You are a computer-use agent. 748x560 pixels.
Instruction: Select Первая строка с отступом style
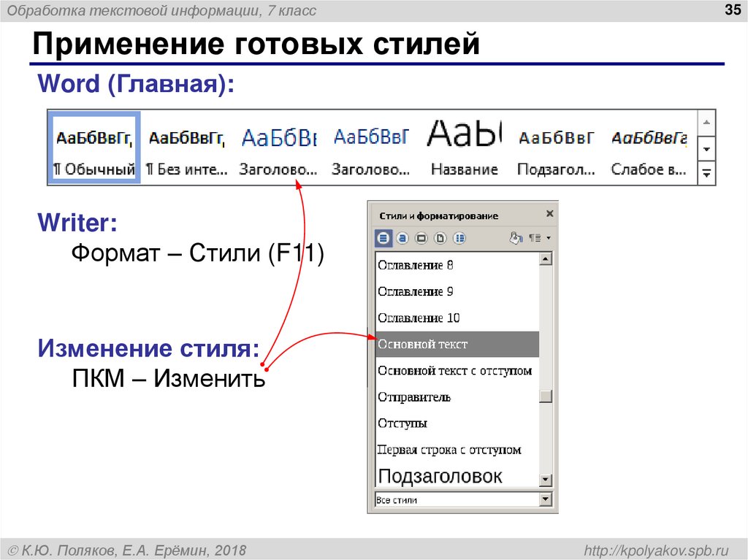[457, 449]
